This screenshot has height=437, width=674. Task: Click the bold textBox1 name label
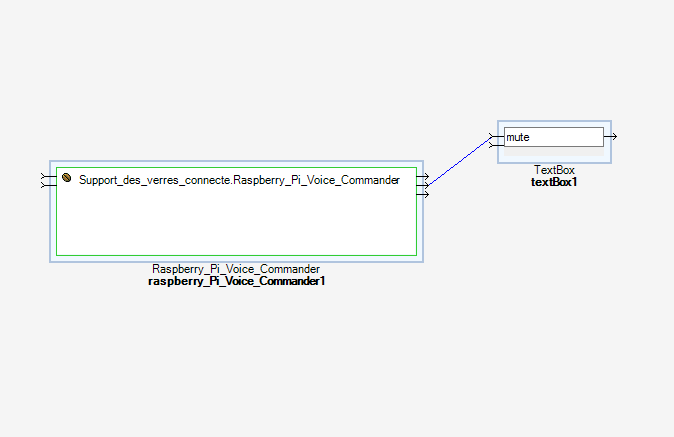coord(554,183)
